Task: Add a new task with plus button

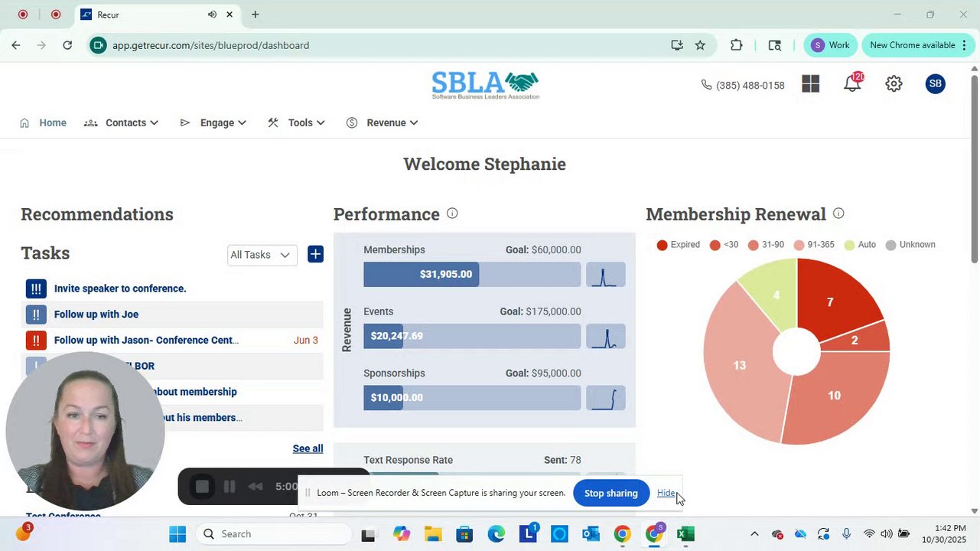Action: click(315, 254)
